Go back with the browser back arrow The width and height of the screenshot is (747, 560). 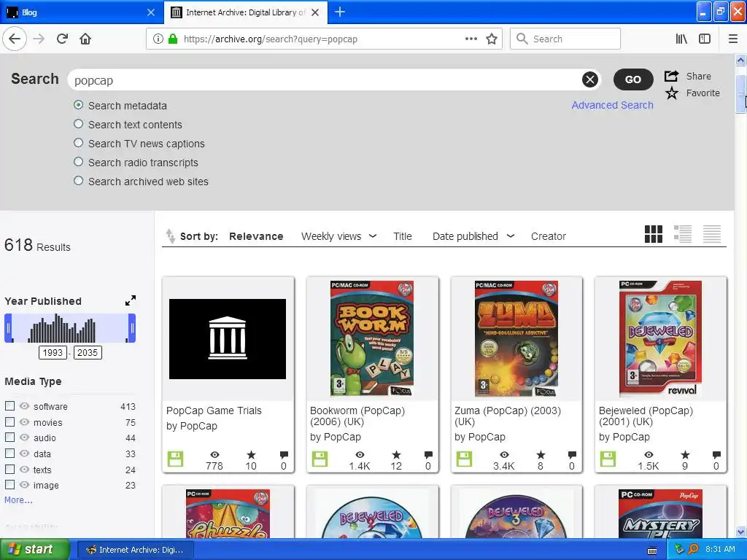tap(15, 39)
